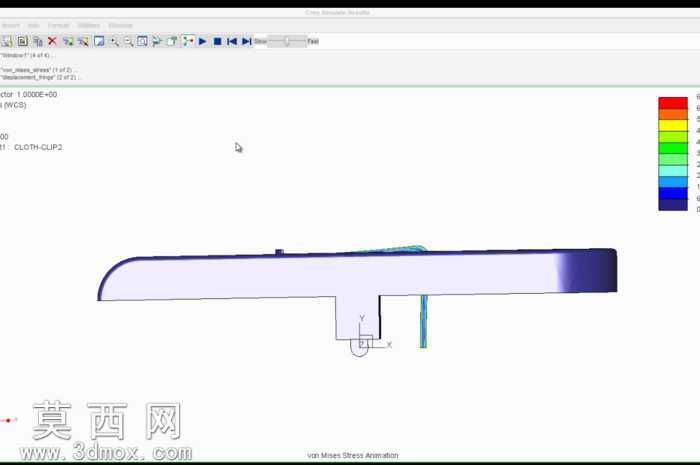
Task: Open the Insert menu
Action: tap(11, 25)
